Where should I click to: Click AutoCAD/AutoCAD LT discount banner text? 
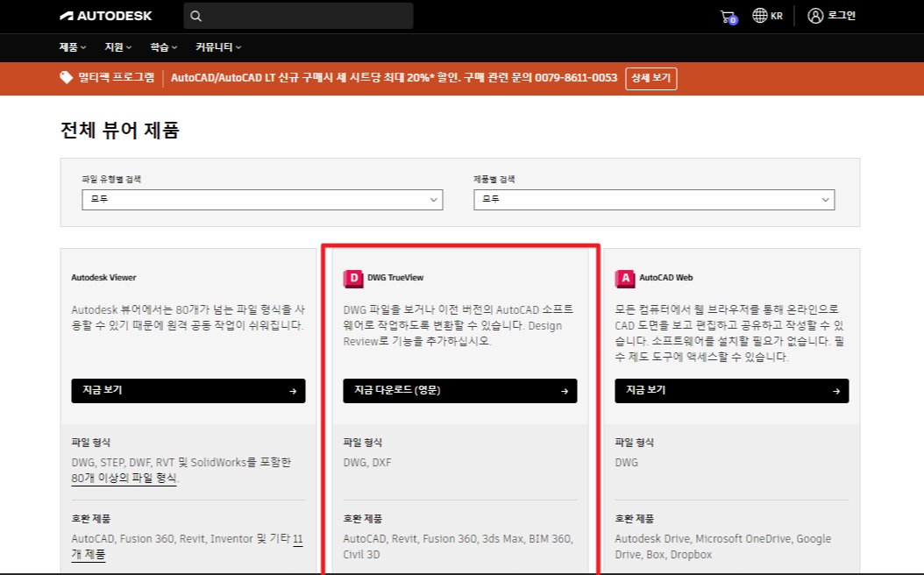click(394, 78)
